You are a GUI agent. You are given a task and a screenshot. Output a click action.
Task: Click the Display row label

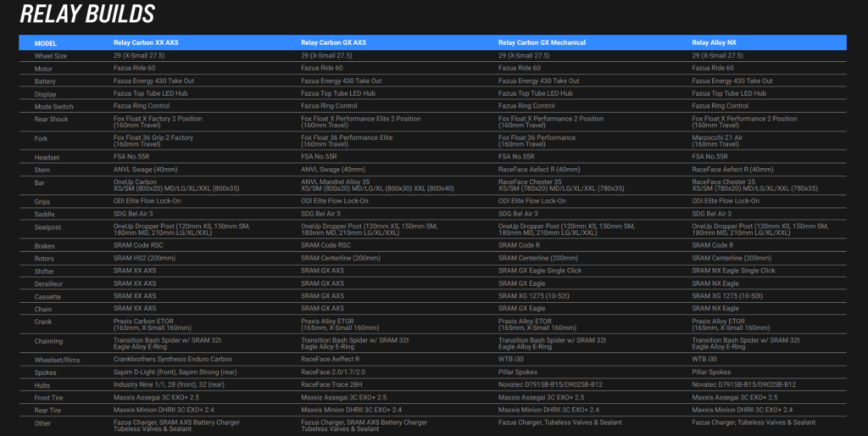(x=46, y=94)
